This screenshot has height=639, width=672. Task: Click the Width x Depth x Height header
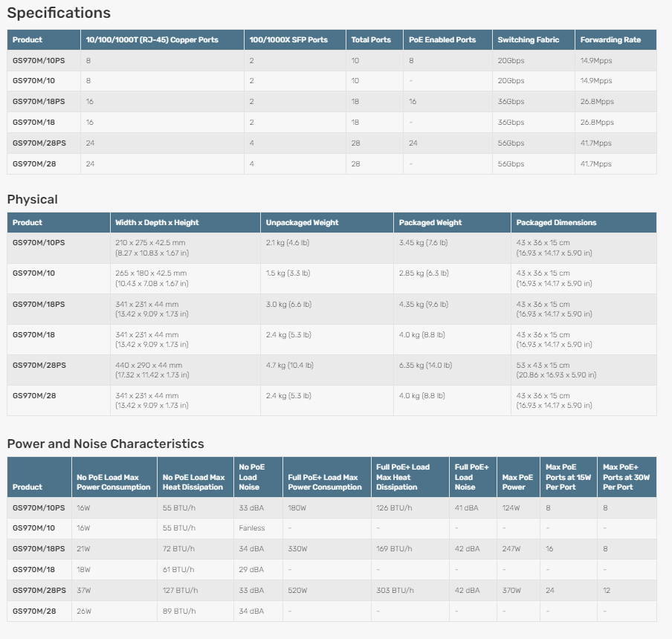point(157,222)
